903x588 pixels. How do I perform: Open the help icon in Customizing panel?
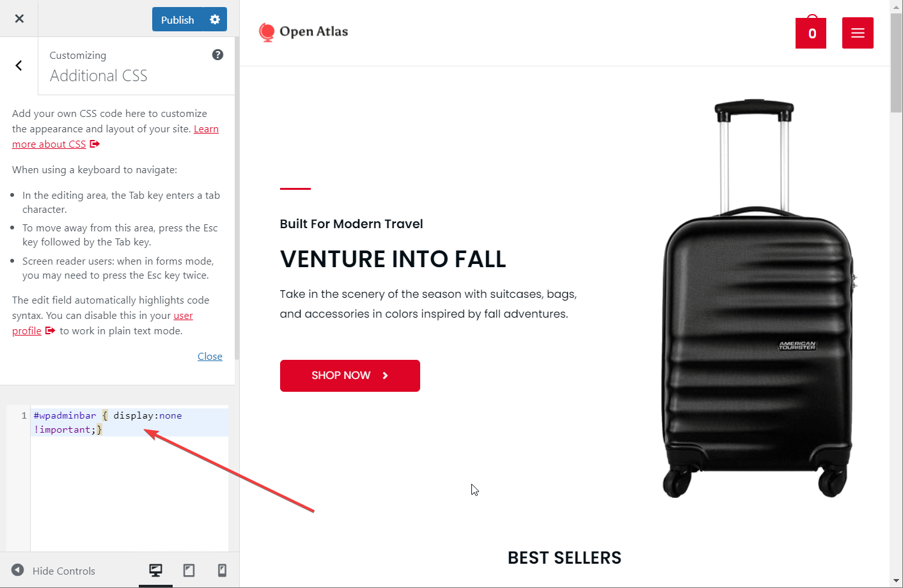217,54
